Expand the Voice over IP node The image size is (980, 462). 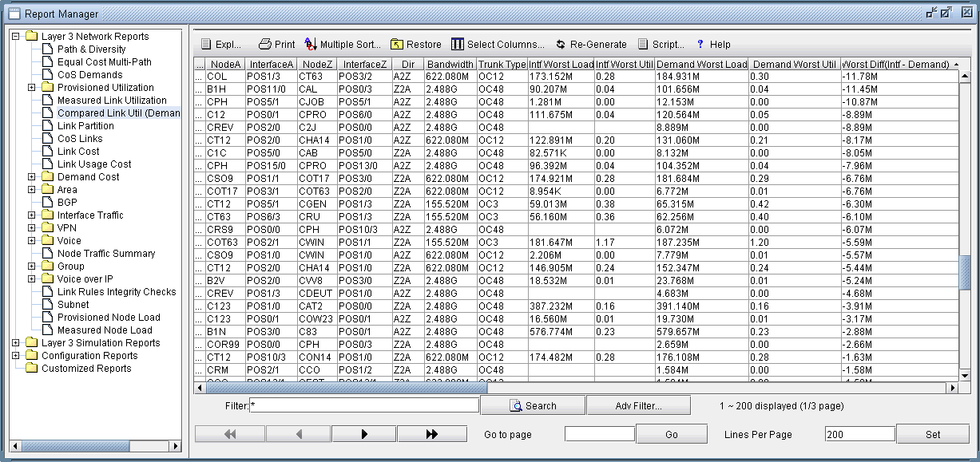32,279
